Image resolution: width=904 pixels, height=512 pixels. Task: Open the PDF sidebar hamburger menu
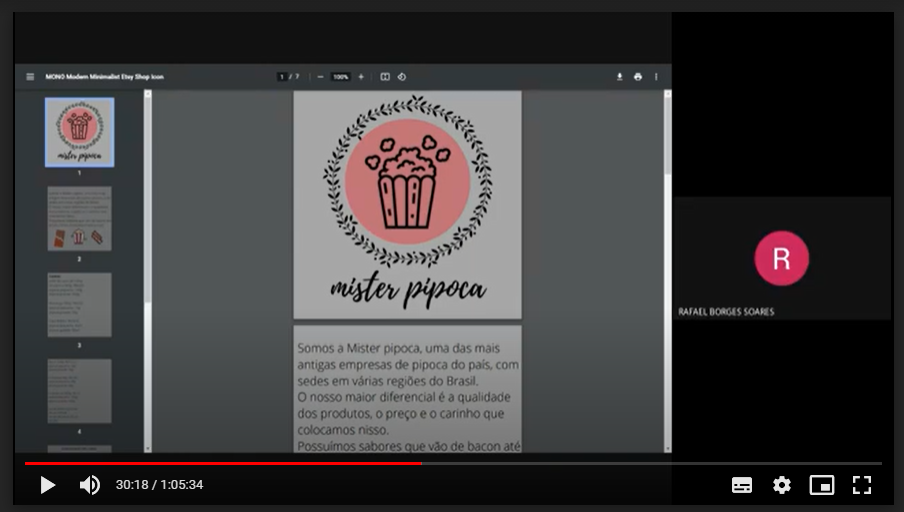click(30, 77)
